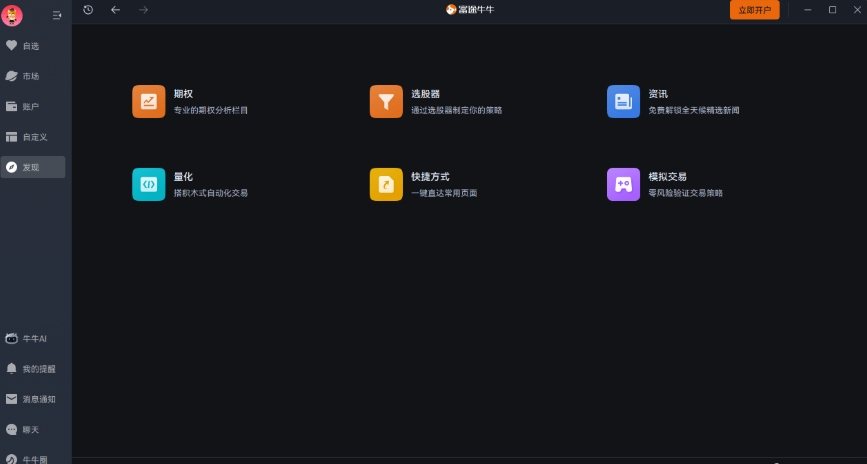Open the 聊天 chat section
867x464 pixels.
click(x=32, y=429)
